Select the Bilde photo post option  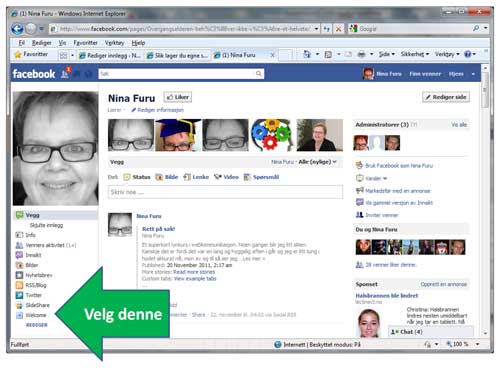point(167,177)
